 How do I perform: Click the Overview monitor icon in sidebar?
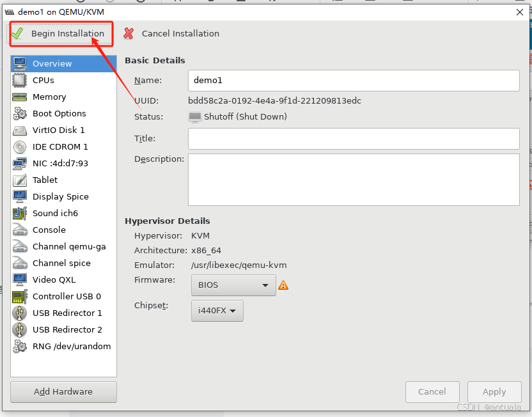(20, 63)
